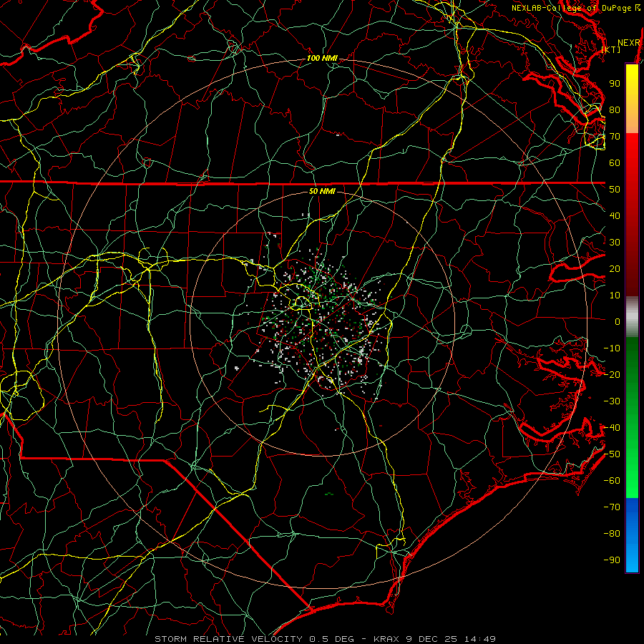Click the -20 knot scale label
Viewport: 644px width, 644px height.
point(612,375)
